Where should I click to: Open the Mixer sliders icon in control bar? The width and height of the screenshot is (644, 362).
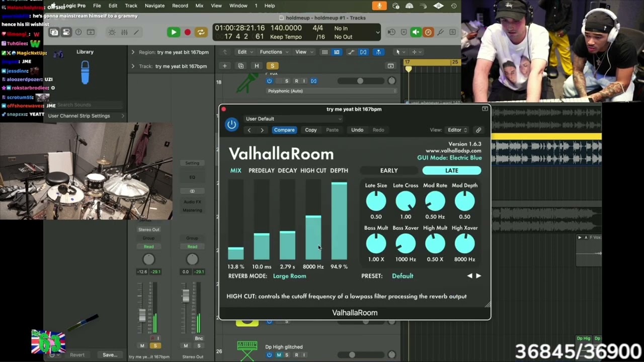(x=124, y=32)
